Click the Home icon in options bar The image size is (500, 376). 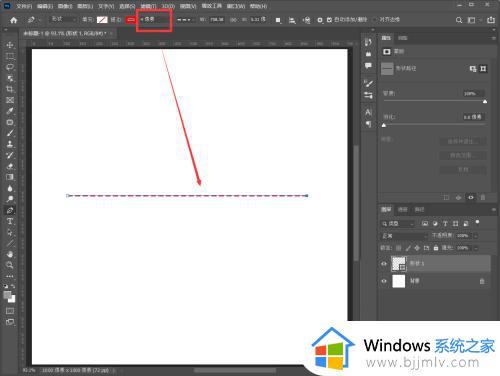[x=14, y=20]
